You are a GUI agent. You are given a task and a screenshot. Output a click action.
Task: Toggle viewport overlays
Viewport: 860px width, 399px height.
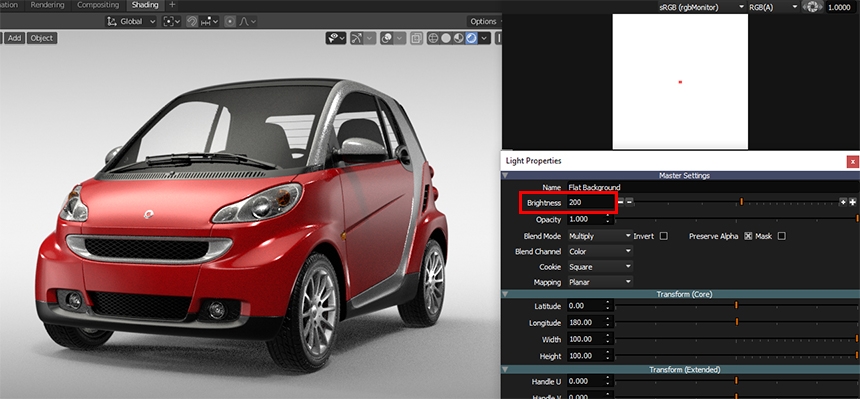point(387,38)
